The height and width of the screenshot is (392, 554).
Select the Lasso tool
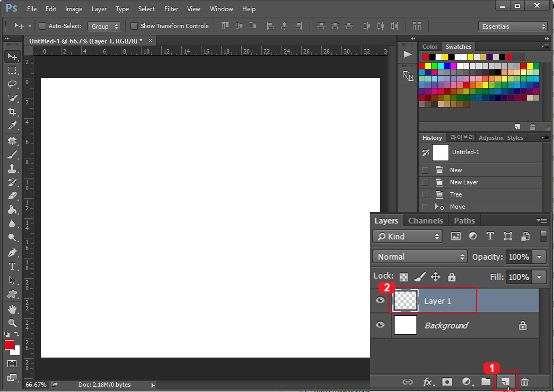click(12, 84)
